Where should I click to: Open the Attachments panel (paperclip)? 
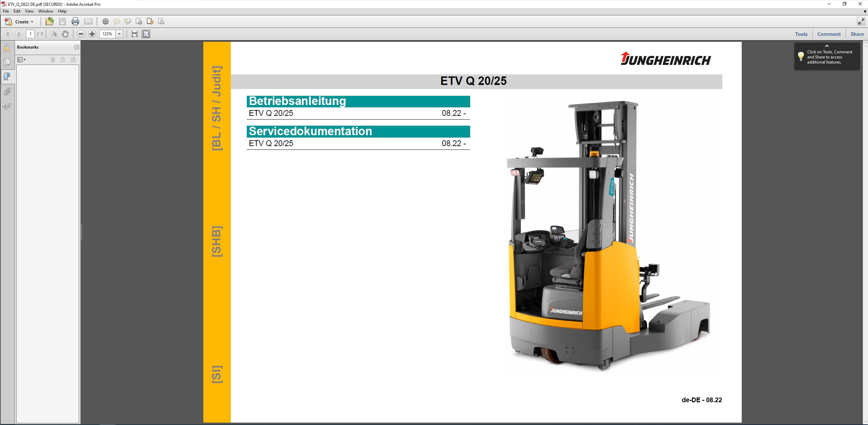coord(7,91)
